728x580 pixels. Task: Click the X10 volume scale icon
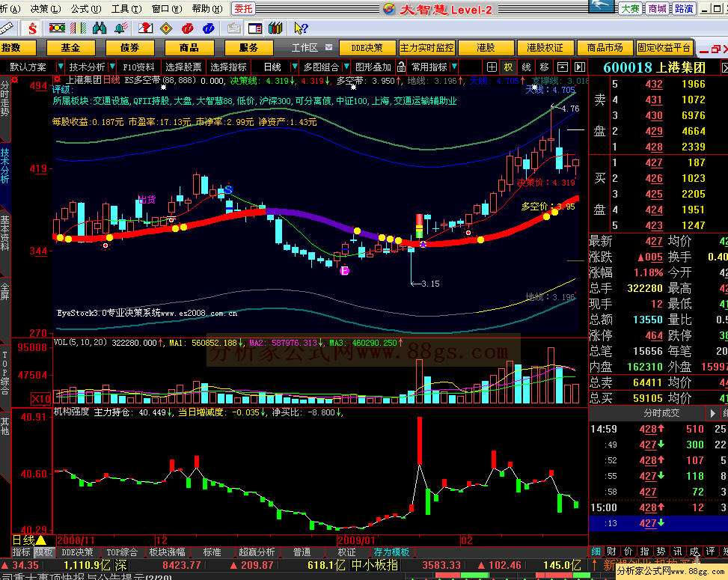41,398
